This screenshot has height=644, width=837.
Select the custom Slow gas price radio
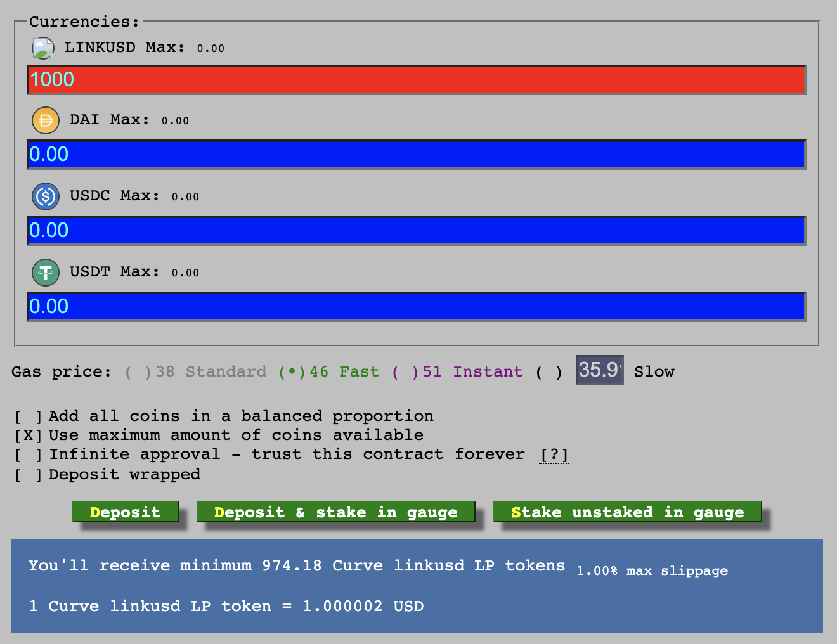point(548,372)
